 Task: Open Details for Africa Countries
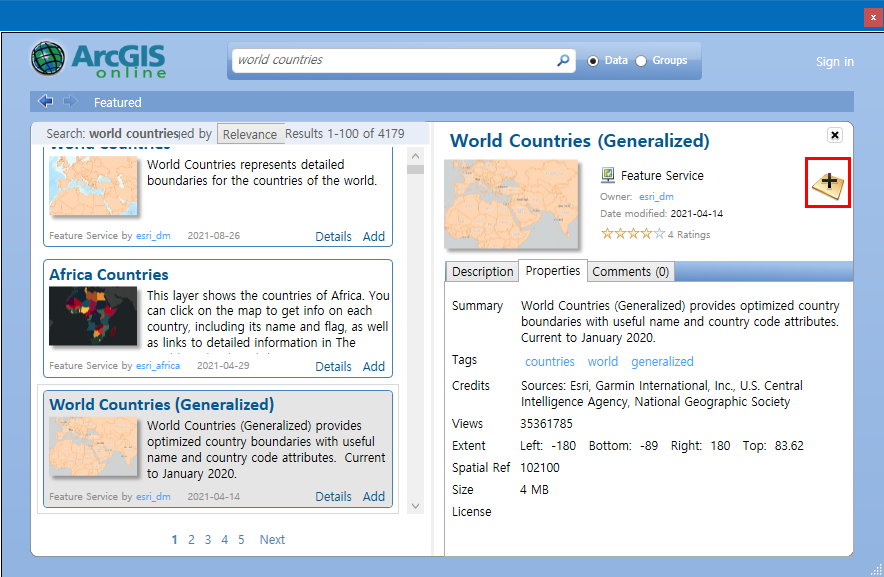(x=333, y=367)
